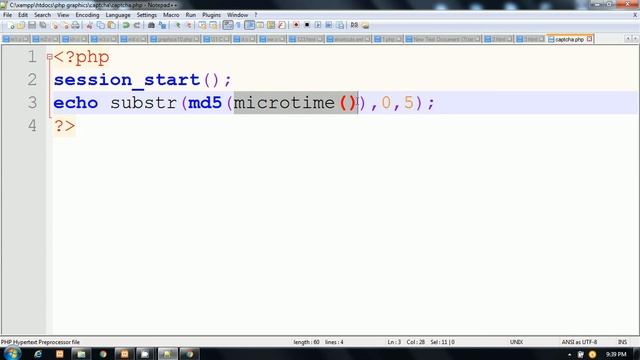Screen dimensions: 640x360
Task: Click the Replace toolbar icon
Action: pos(162,25)
